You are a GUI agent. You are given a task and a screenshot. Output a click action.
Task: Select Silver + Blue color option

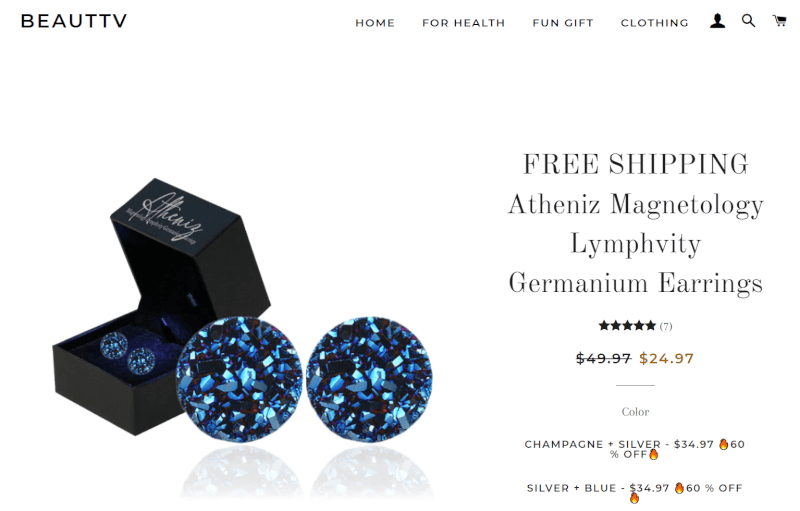tap(635, 492)
